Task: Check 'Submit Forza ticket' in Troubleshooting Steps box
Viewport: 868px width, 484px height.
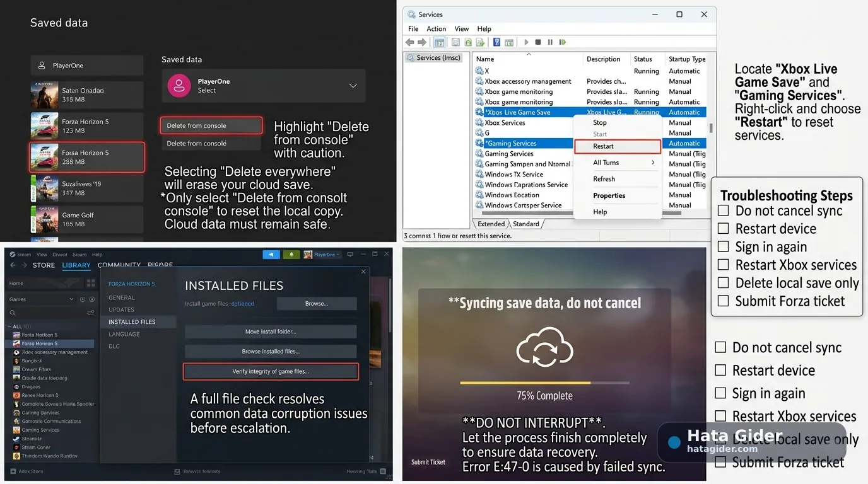Action: [724, 301]
